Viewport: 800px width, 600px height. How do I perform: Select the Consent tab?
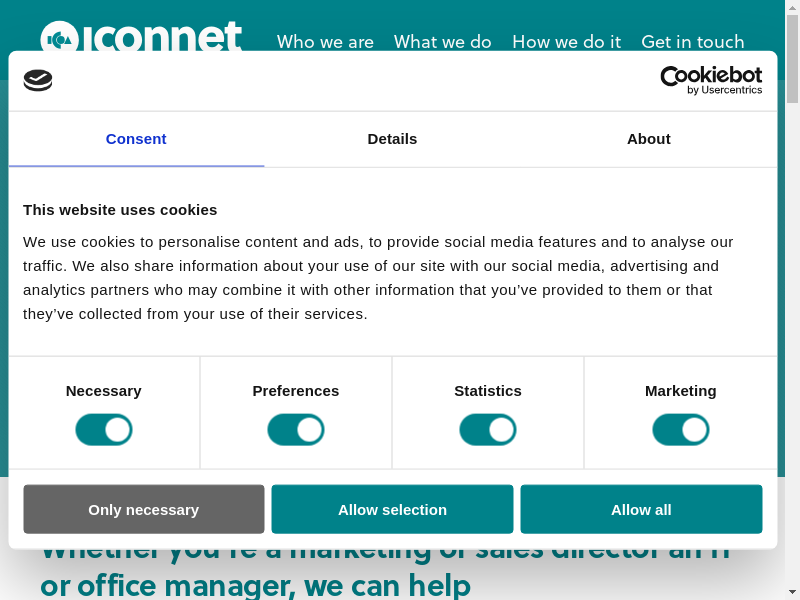(136, 139)
